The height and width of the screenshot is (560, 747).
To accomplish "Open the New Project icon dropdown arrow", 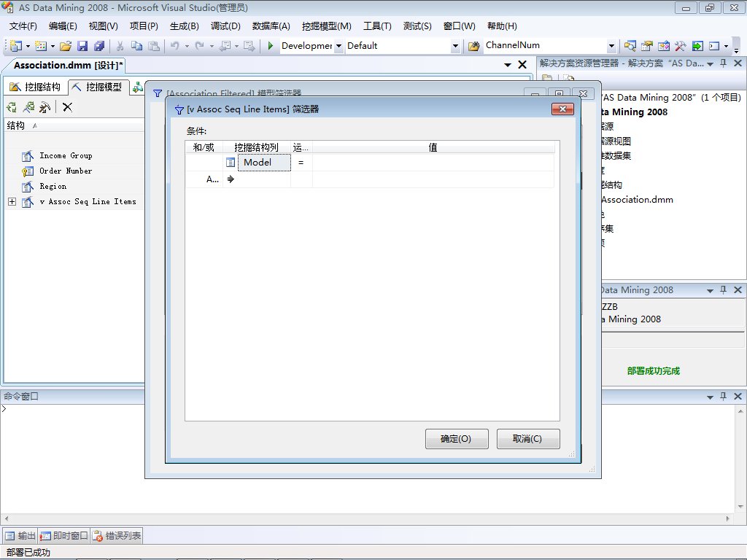I will 28,46.
